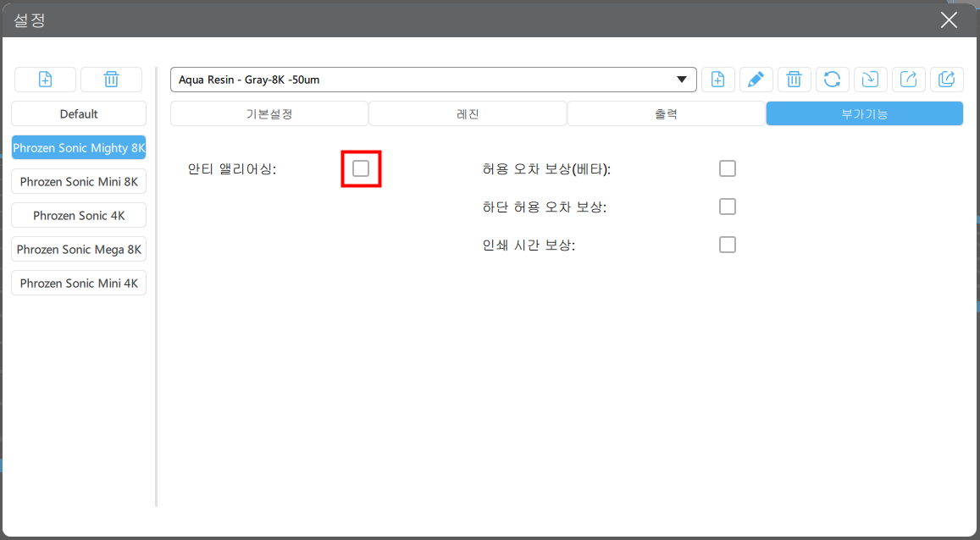Click the refresh profile icon
The image size is (980, 540).
[832, 80]
